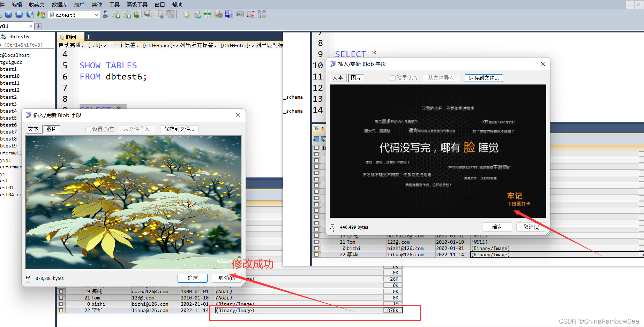Image resolution: width=644 pixels, height=327 pixels.
Task: Click the 878K size cell in left grid
Action: tap(393, 310)
